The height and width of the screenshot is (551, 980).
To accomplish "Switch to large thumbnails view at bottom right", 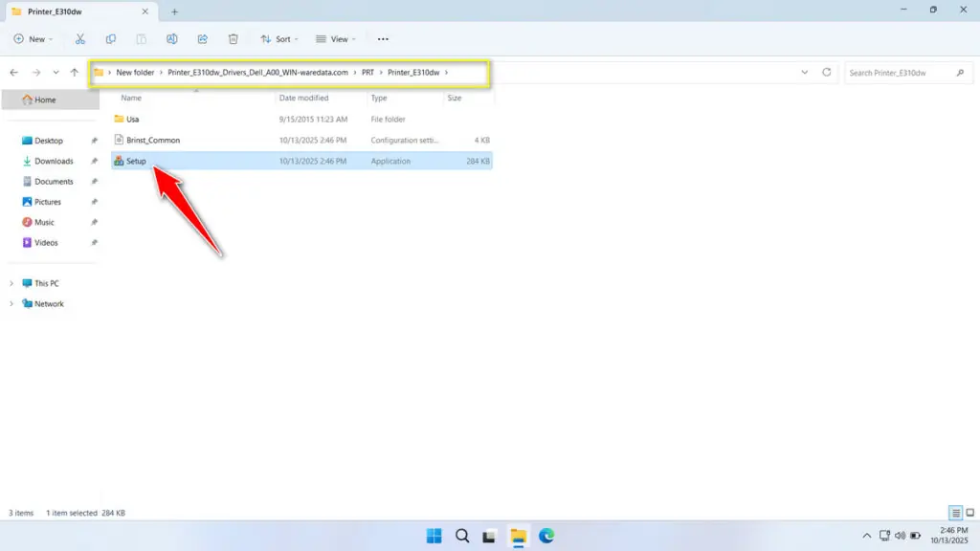I will pos(969,511).
